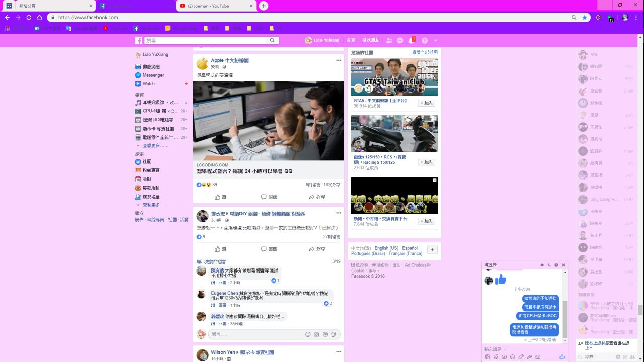Screen dimensions: 644x362
Task: Open the GIF picker in chat toolbar
Action: (504, 357)
